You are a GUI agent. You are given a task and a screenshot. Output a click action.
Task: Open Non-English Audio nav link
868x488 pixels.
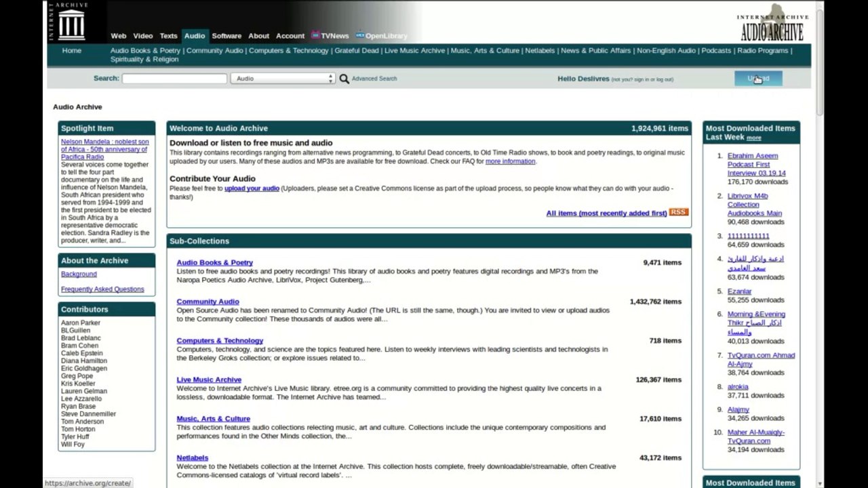(667, 51)
